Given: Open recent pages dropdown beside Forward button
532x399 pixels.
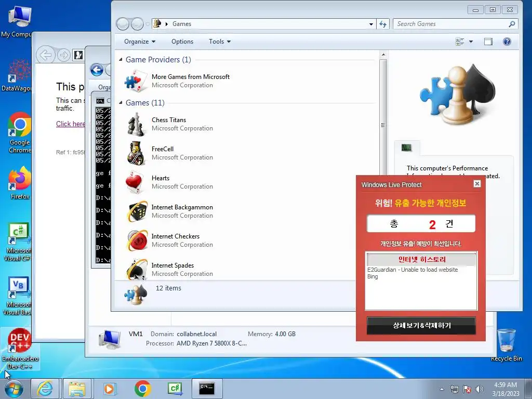Looking at the screenshot, I should [x=148, y=24].
